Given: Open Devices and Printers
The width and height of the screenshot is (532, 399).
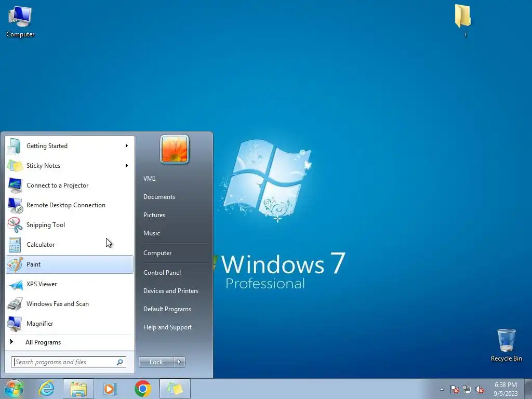Looking at the screenshot, I should pyautogui.click(x=170, y=291).
